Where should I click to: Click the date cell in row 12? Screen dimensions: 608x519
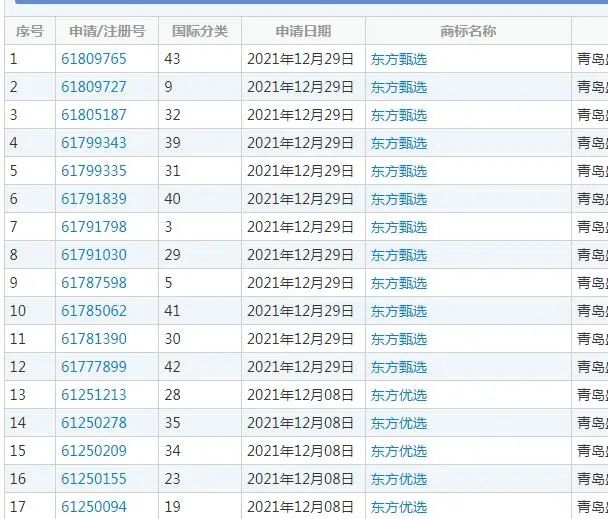[x=303, y=367]
